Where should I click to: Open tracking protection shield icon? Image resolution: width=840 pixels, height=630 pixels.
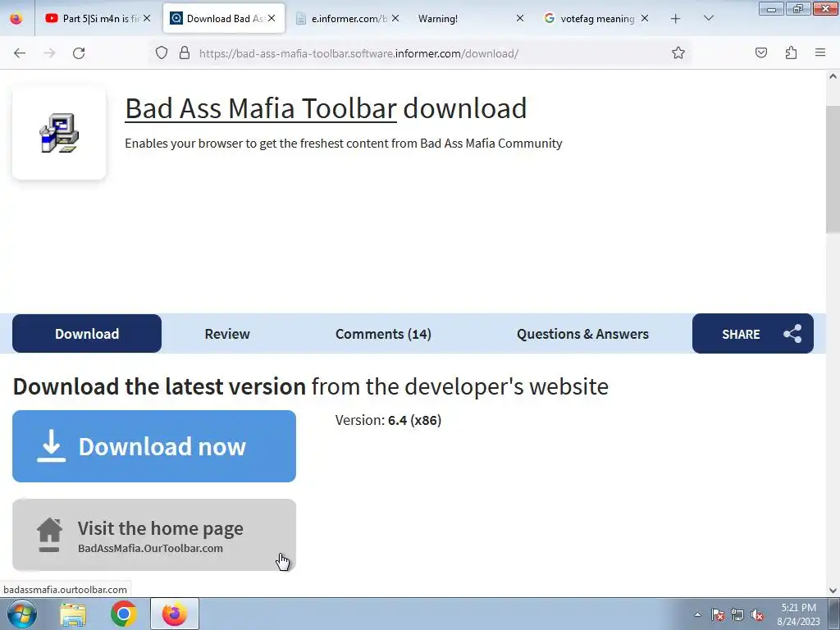coord(162,53)
